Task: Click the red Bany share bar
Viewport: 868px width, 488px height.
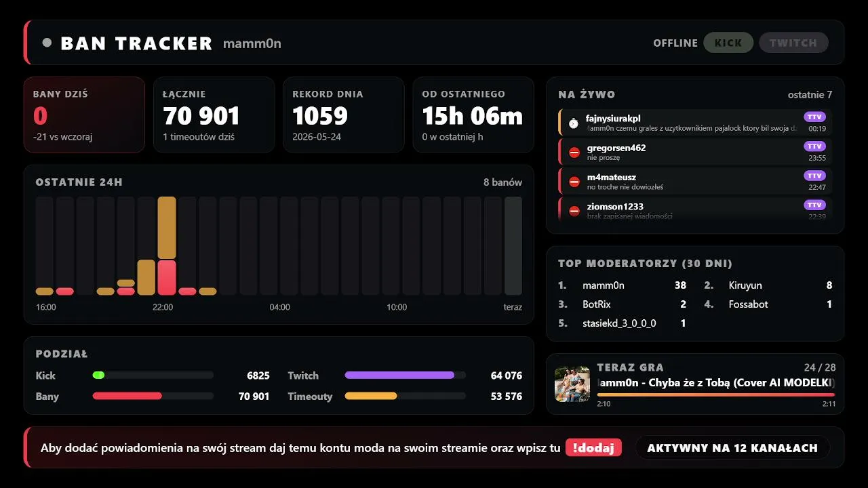Action: (x=127, y=396)
